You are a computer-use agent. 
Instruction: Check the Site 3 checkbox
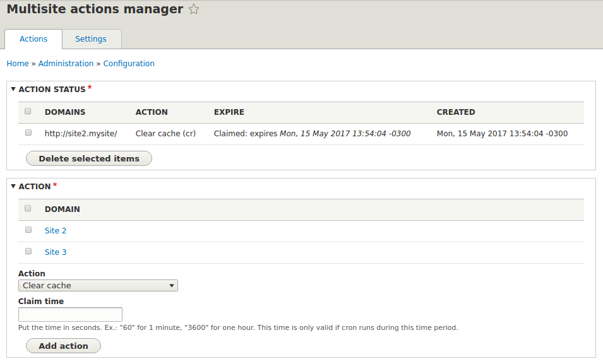[x=28, y=251]
